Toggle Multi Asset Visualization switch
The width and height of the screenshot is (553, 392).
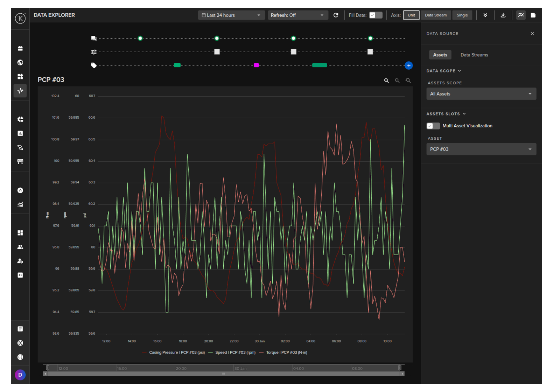pyautogui.click(x=433, y=126)
